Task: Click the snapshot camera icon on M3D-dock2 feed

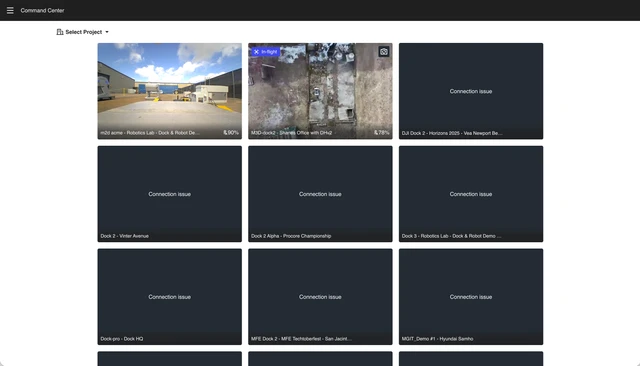Action: [x=384, y=51]
